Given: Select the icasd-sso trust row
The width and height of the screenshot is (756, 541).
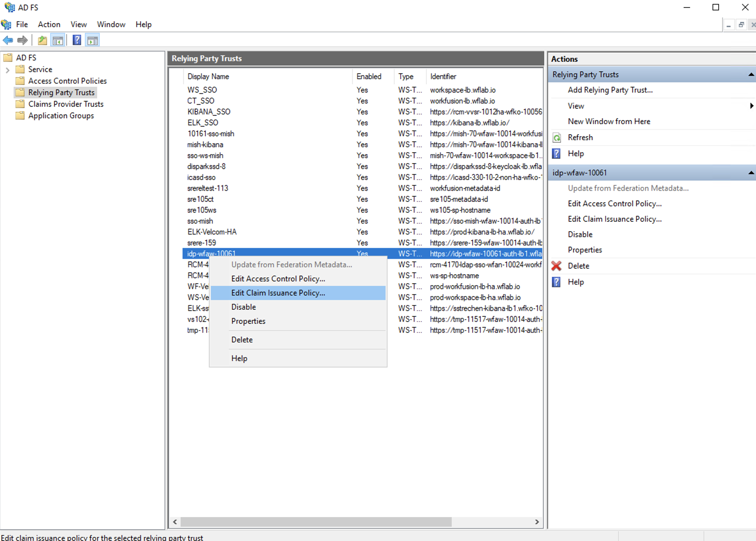Looking at the screenshot, I should [x=362, y=178].
